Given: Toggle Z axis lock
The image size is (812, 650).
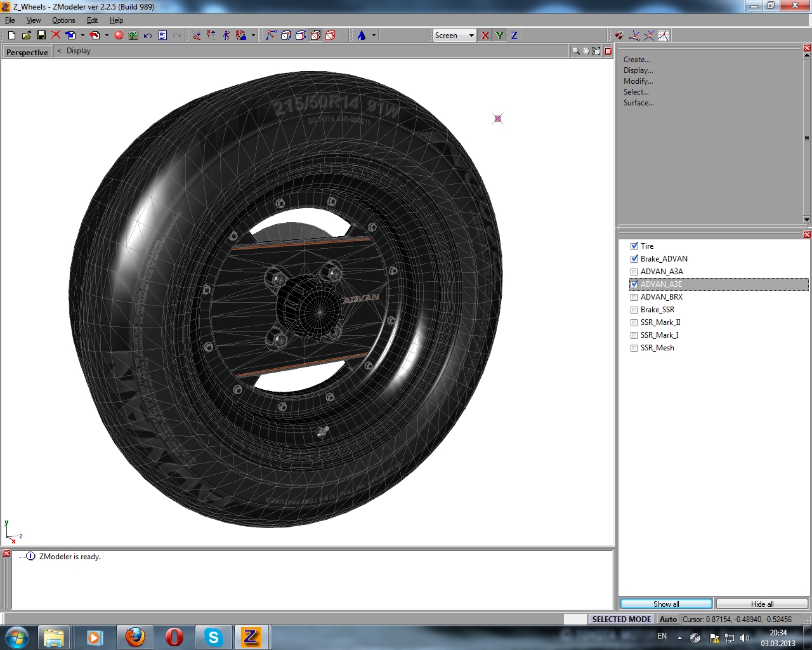Looking at the screenshot, I should pyautogui.click(x=514, y=36).
